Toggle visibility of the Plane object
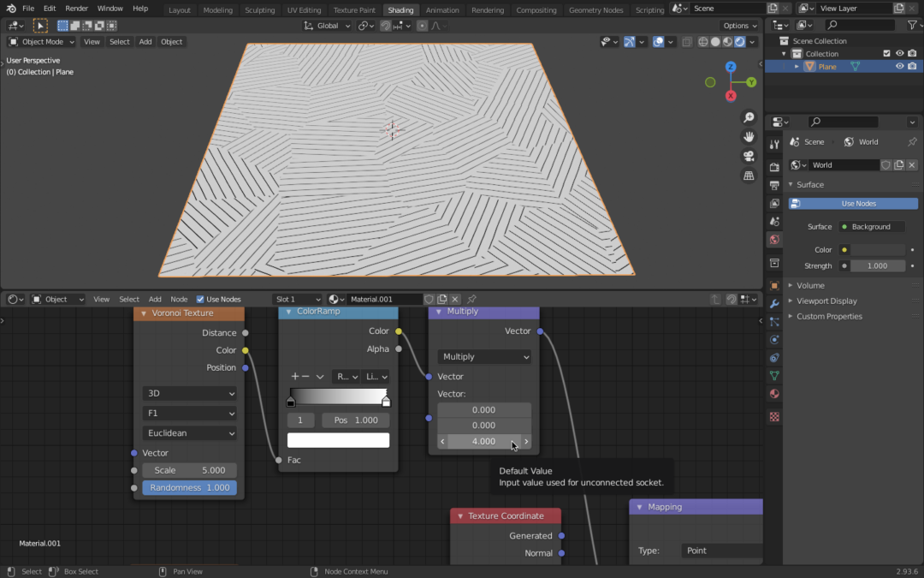The height and width of the screenshot is (578, 924). coord(898,66)
